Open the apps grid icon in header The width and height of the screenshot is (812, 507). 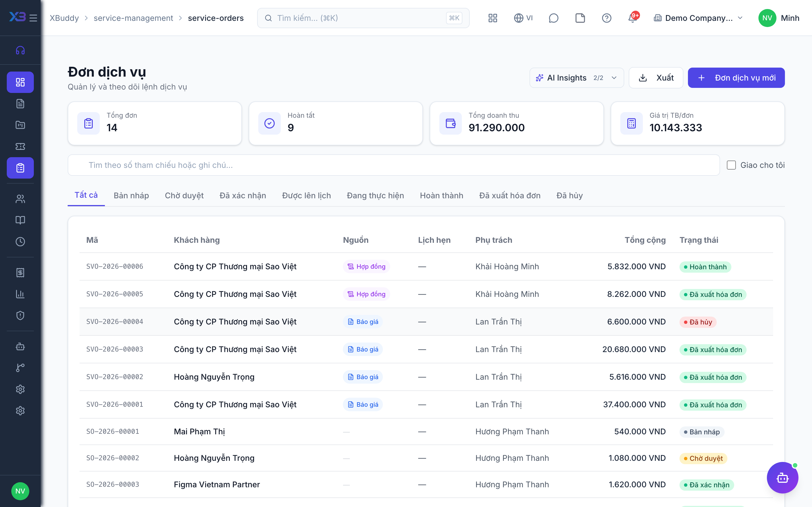point(493,18)
